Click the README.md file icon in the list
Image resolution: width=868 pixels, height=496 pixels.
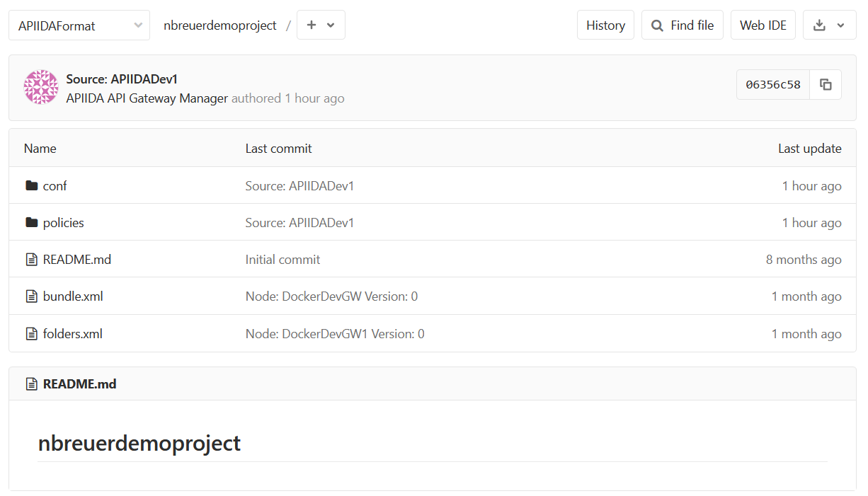[x=31, y=259]
